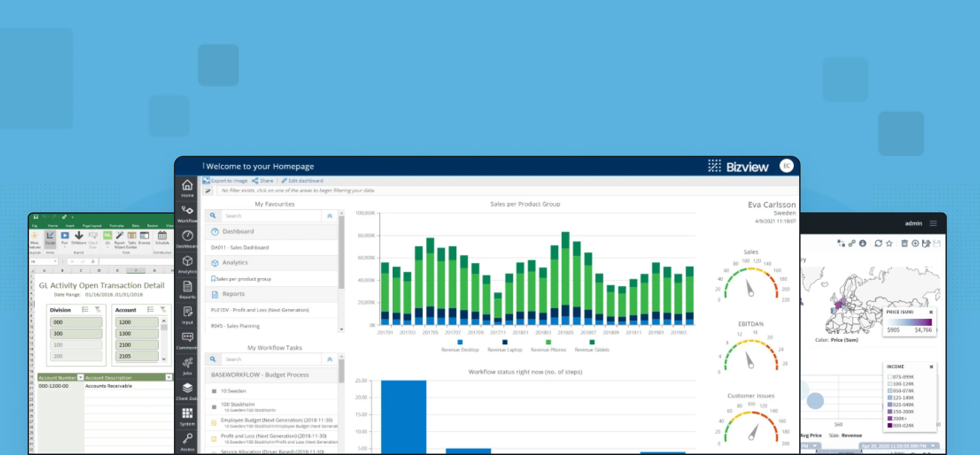Collapse the Dashboard favourites group
The height and width of the screenshot is (455, 980).
271,232
